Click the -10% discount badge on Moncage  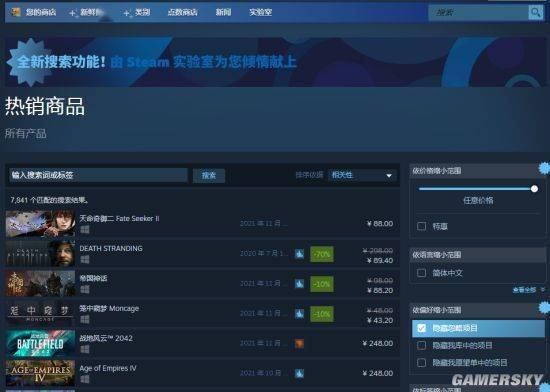pyautogui.click(x=322, y=314)
